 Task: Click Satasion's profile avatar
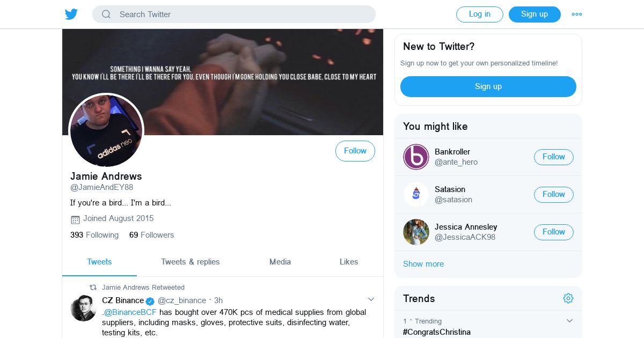(x=416, y=194)
